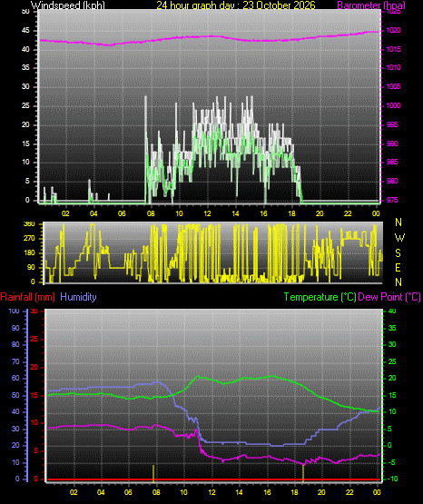This screenshot has width=423, height=504.
Task: Click the 'S' compass direction label
Action: (x=398, y=253)
